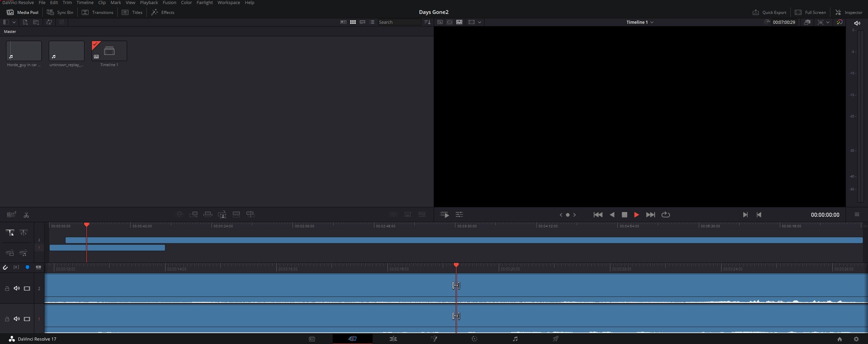Click upper timeline playhead marker
This screenshot has width=868, height=344.
[x=86, y=225]
